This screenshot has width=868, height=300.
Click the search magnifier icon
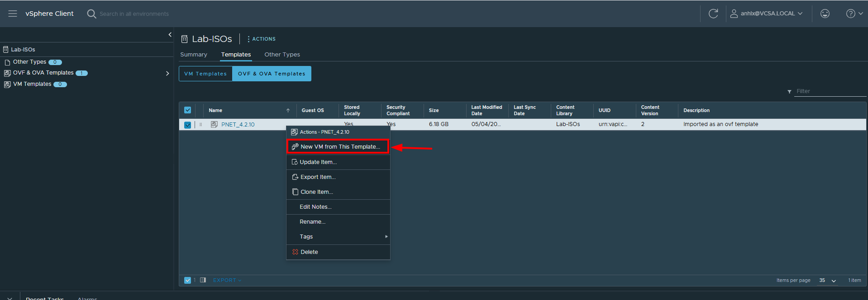pyautogui.click(x=91, y=14)
